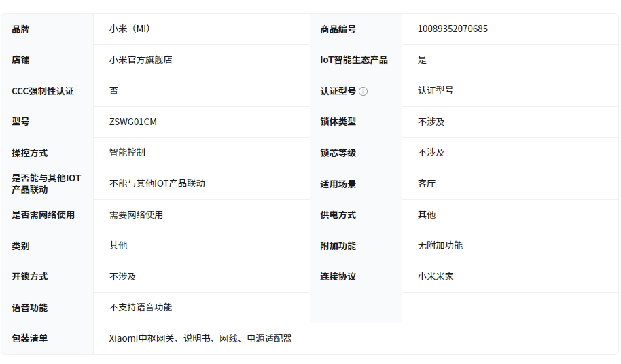Click the 锁体类型 label
The image size is (621, 364).
pyautogui.click(x=338, y=122)
